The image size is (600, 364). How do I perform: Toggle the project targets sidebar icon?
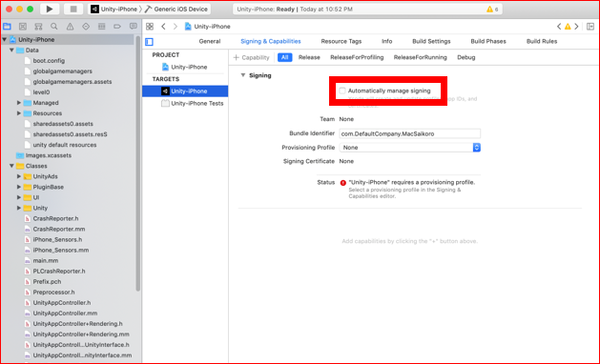pyautogui.click(x=149, y=42)
